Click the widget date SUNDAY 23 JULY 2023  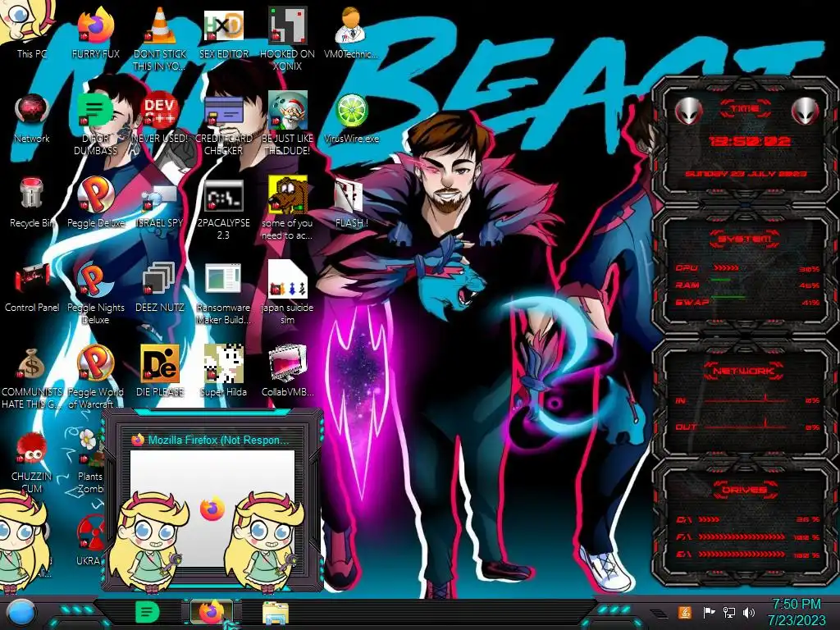pyautogui.click(x=746, y=174)
